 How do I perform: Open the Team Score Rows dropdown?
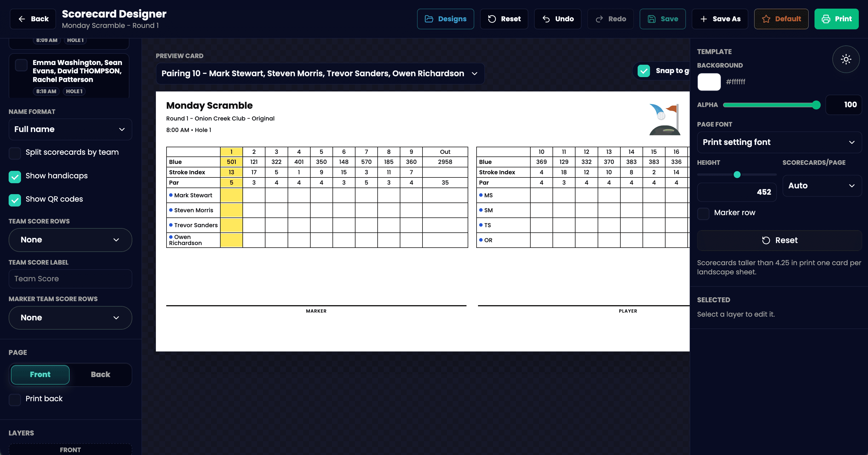[x=70, y=240]
